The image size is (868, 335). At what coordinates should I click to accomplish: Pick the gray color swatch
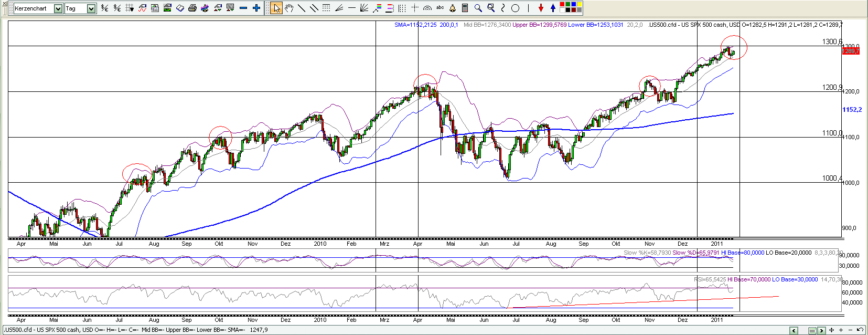[580, 10]
